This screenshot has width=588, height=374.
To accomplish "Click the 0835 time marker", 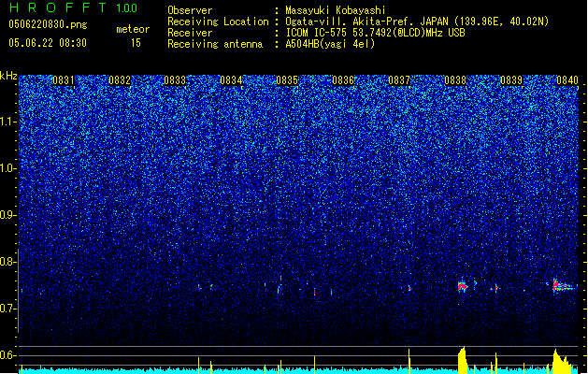I will tap(287, 80).
